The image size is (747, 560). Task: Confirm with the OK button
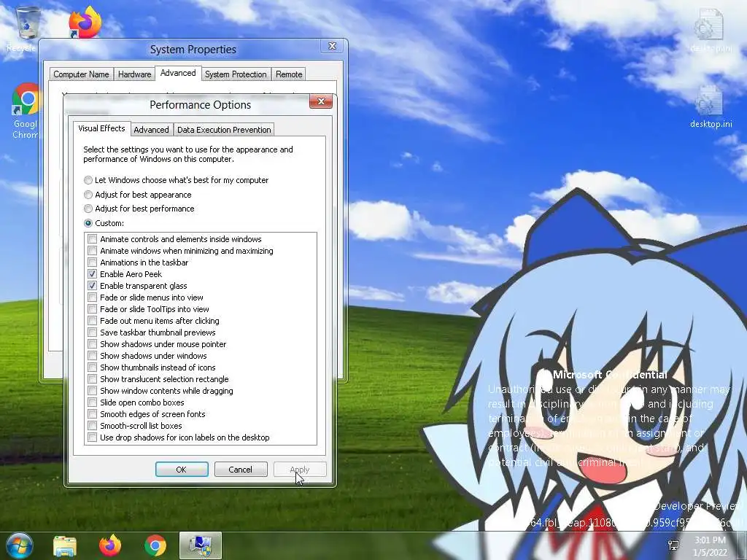(182, 470)
